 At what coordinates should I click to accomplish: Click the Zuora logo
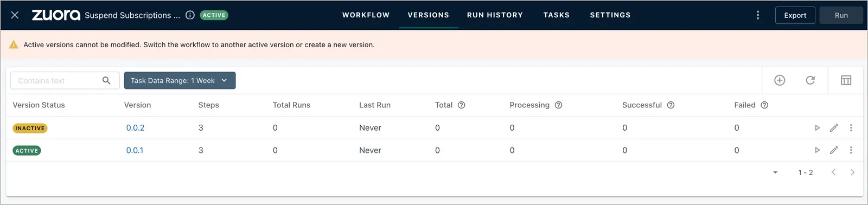(x=56, y=15)
